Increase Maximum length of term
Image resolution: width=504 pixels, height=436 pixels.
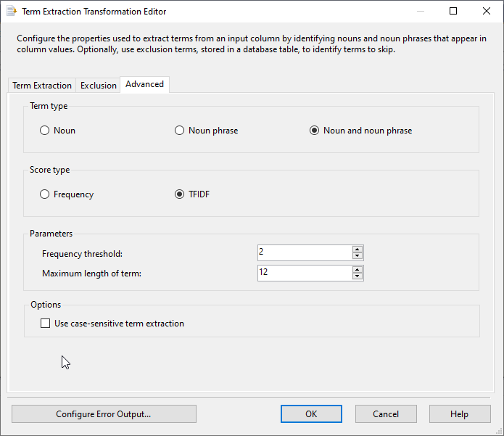358,269
